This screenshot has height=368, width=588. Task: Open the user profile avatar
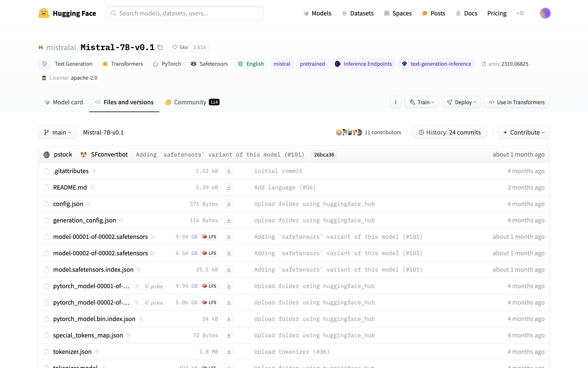(x=545, y=13)
